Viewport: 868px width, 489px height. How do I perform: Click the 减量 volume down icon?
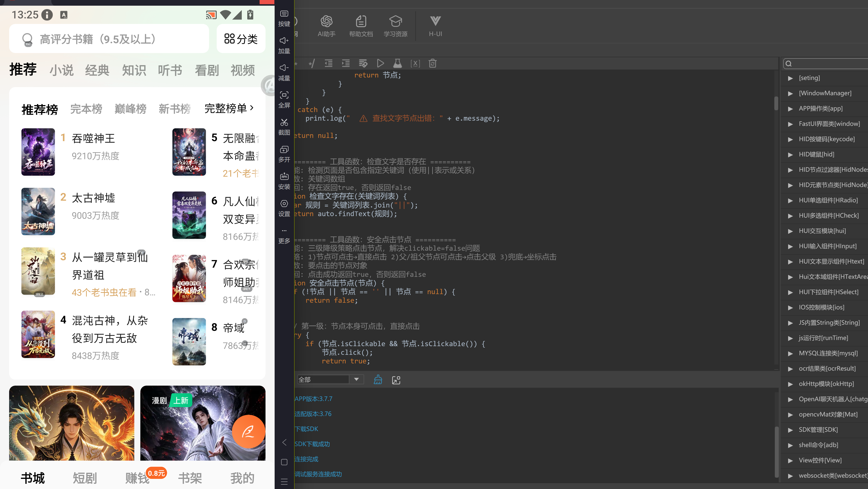point(284,68)
